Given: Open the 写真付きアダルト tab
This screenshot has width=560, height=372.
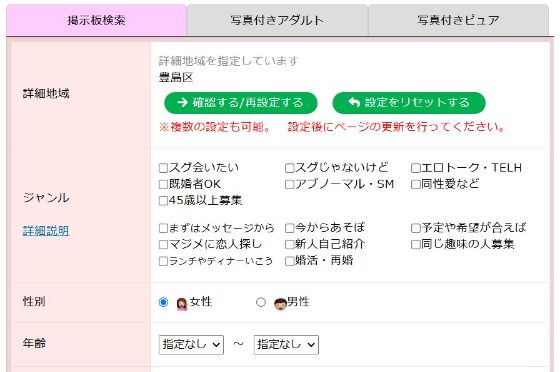Looking at the screenshot, I should 277,20.
